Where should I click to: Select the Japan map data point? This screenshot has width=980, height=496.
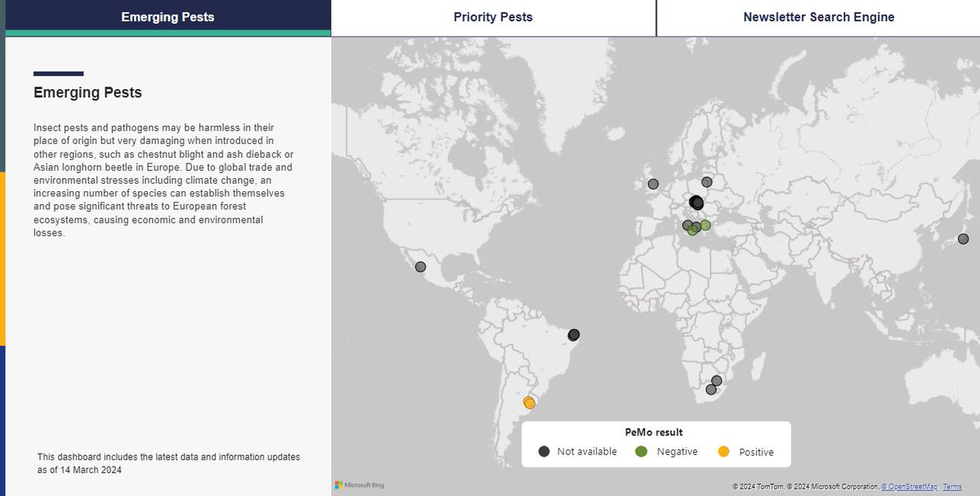963,239
